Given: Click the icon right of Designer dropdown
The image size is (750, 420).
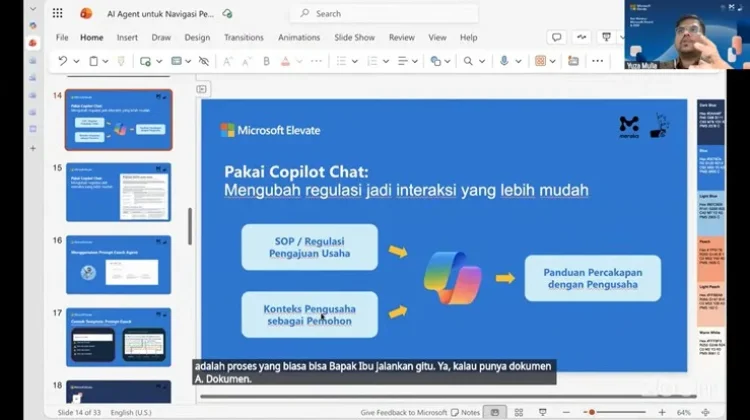Looking at the screenshot, I should [x=573, y=61].
